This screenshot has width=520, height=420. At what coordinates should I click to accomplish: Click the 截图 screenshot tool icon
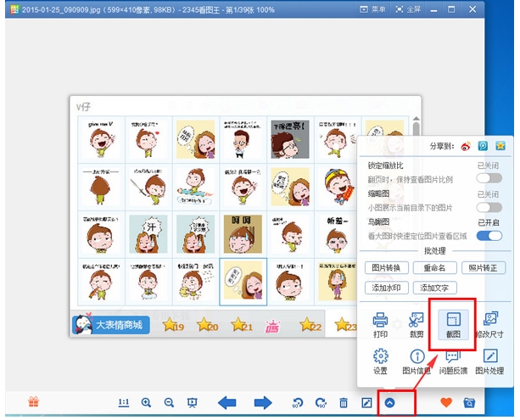[453, 323]
